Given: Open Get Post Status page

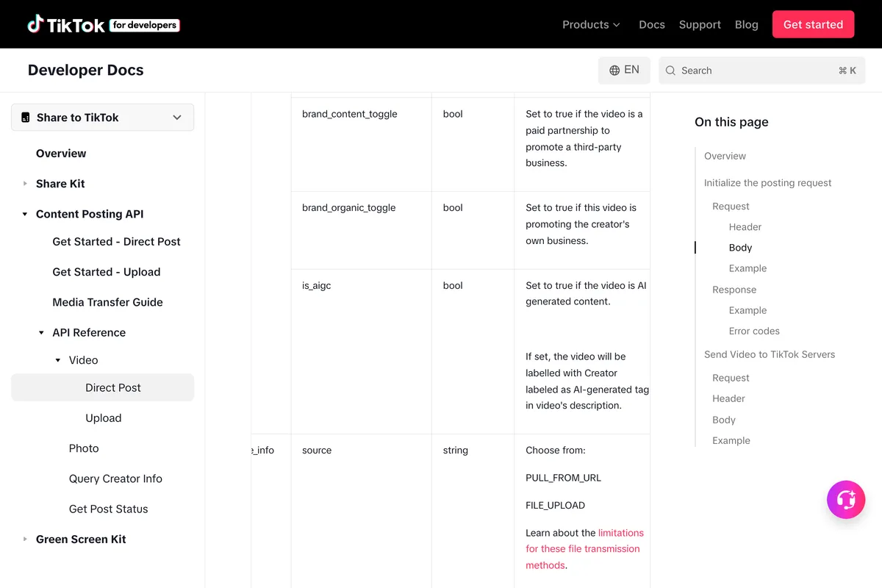Looking at the screenshot, I should 109,509.
